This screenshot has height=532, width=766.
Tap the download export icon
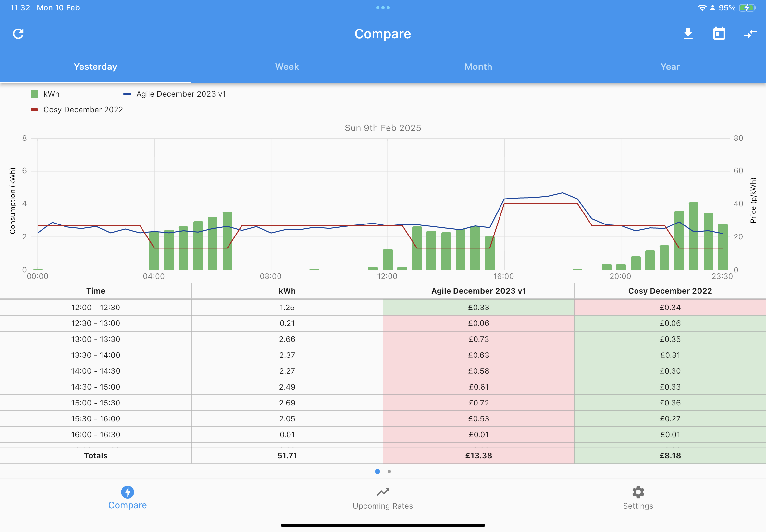[688, 34]
